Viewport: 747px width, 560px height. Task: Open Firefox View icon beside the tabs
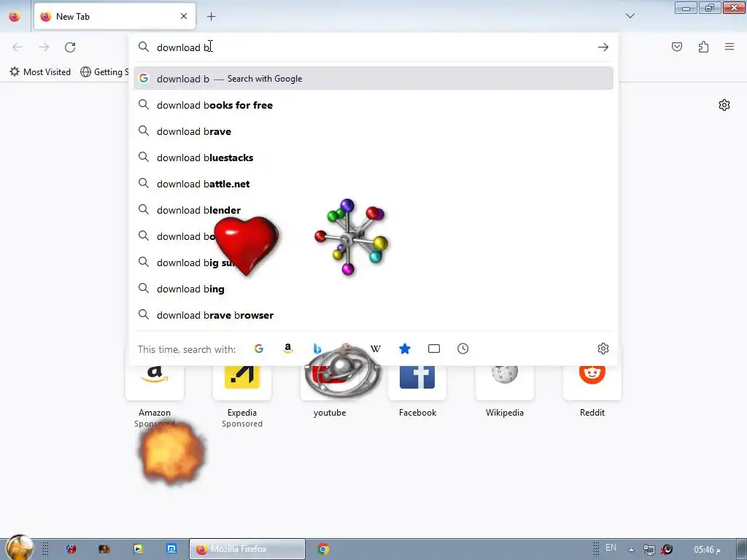coord(15,17)
